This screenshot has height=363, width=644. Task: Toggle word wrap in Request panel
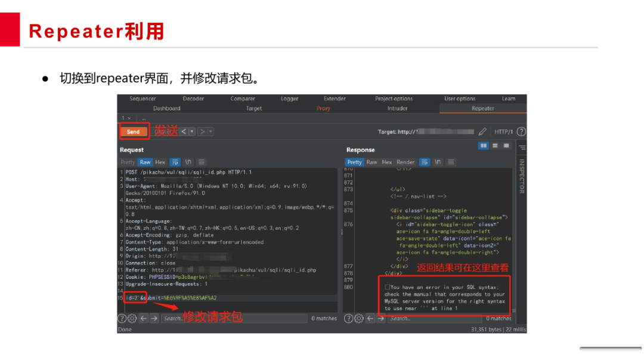pyautogui.click(x=175, y=162)
